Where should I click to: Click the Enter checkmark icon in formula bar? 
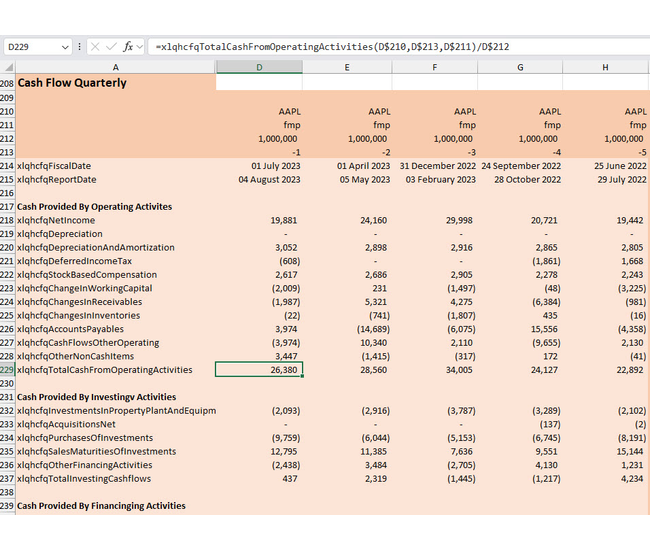tap(111, 47)
